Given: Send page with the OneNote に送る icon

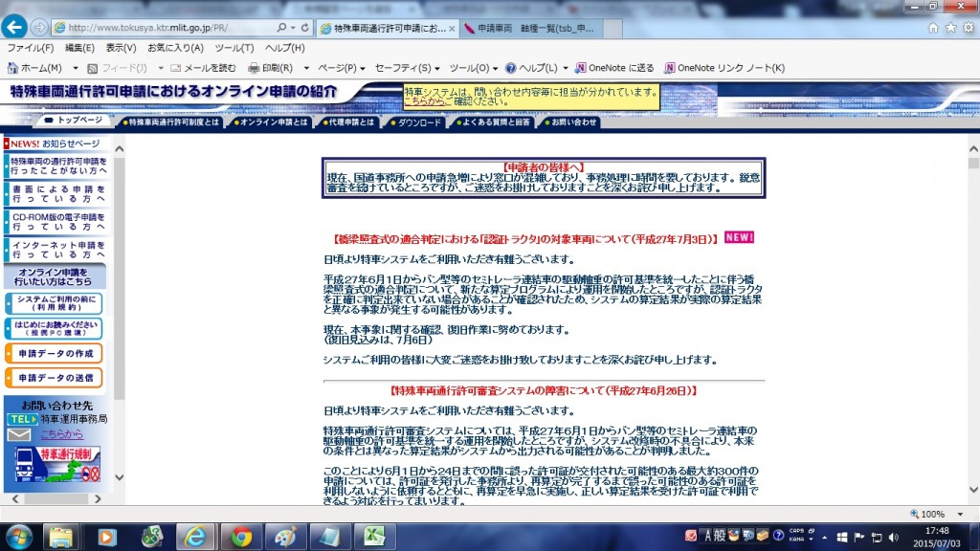Looking at the screenshot, I should point(614,69).
